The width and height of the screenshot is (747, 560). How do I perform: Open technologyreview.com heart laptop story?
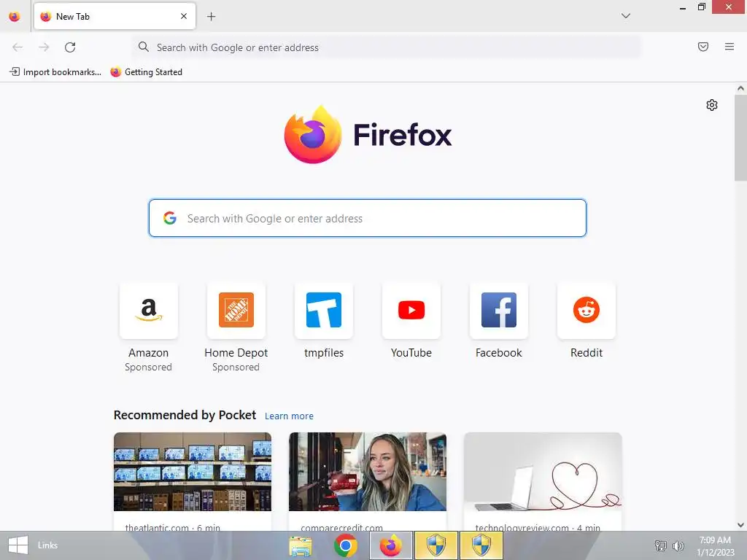click(x=543, y=472)
